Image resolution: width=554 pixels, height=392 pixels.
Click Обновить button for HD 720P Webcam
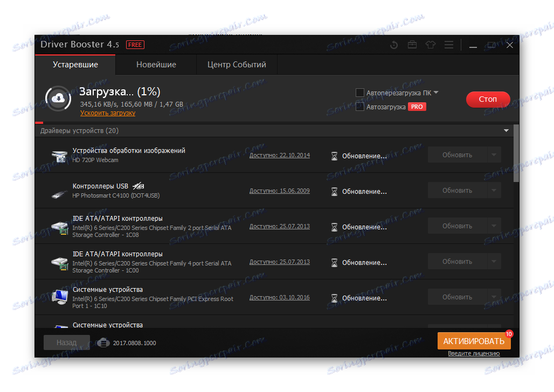(457, 155)
